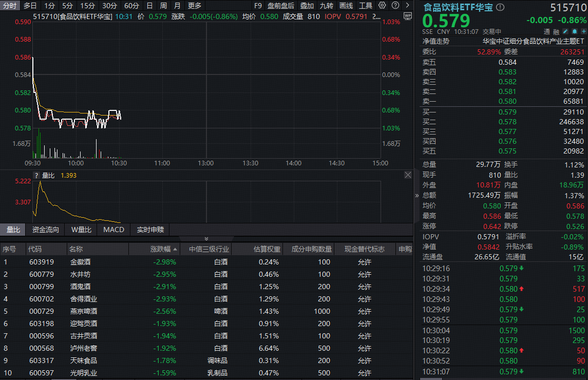Toggle 九转 indicator display
The height and width of the screenshot is (380, 588).
(x=327, y=6)
